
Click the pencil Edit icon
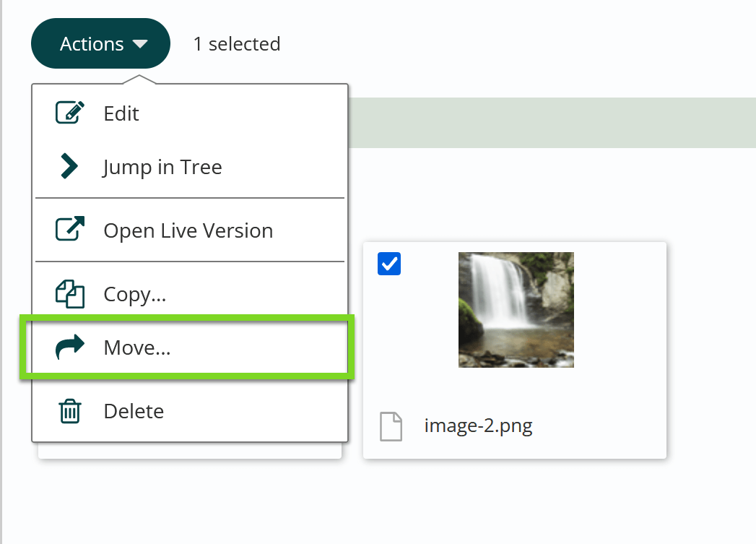[69, 113]
